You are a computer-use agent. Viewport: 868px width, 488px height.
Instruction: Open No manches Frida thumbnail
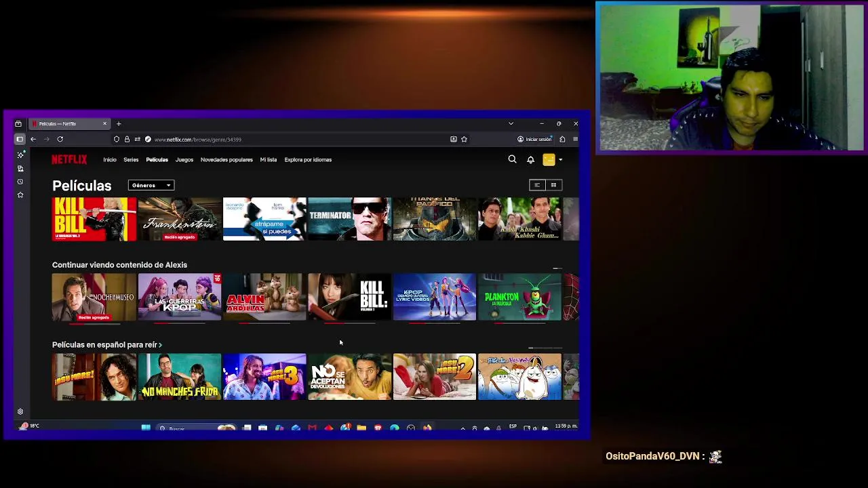click(x=180, y=377)
